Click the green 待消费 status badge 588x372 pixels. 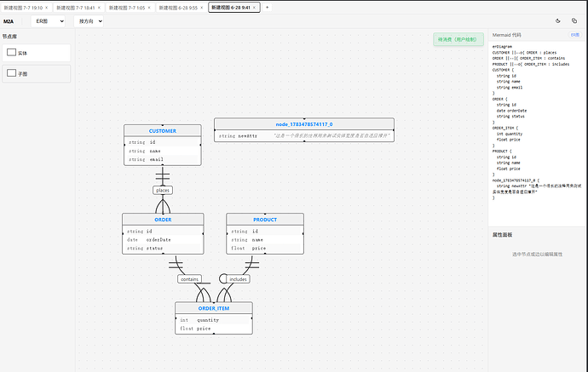(458, 39)
